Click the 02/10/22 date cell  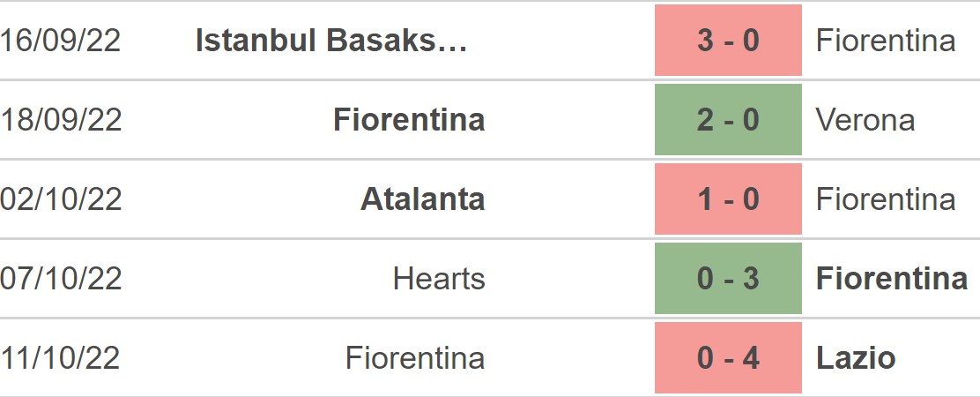[61, 199]
